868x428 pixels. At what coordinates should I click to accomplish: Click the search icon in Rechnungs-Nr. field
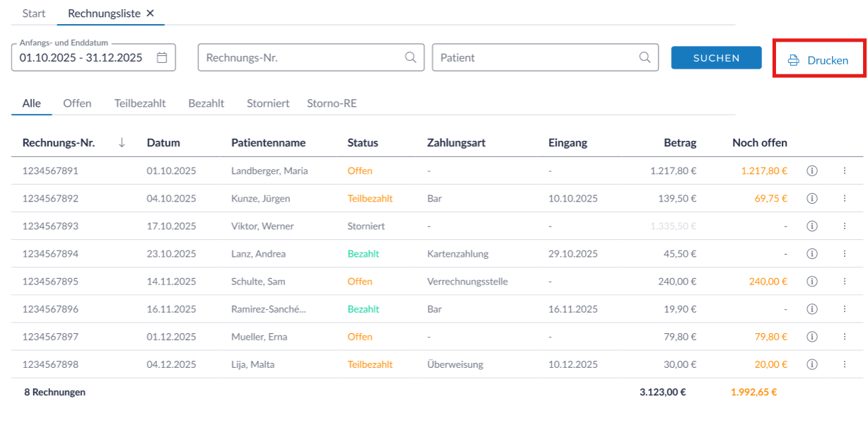tap(410, 58)
